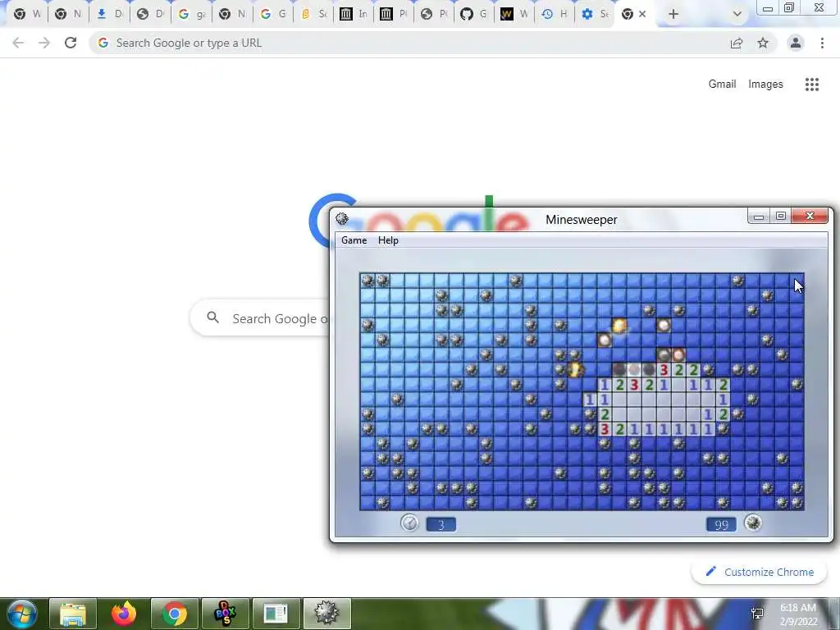Switch to the Internet Archive tab labeled 'In'
The image size is (840, 630).
click(x=354, y=14)
